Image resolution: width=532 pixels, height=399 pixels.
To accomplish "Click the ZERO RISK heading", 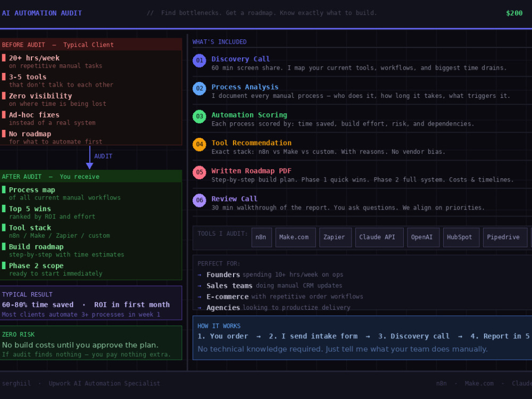I will point(18,335).
